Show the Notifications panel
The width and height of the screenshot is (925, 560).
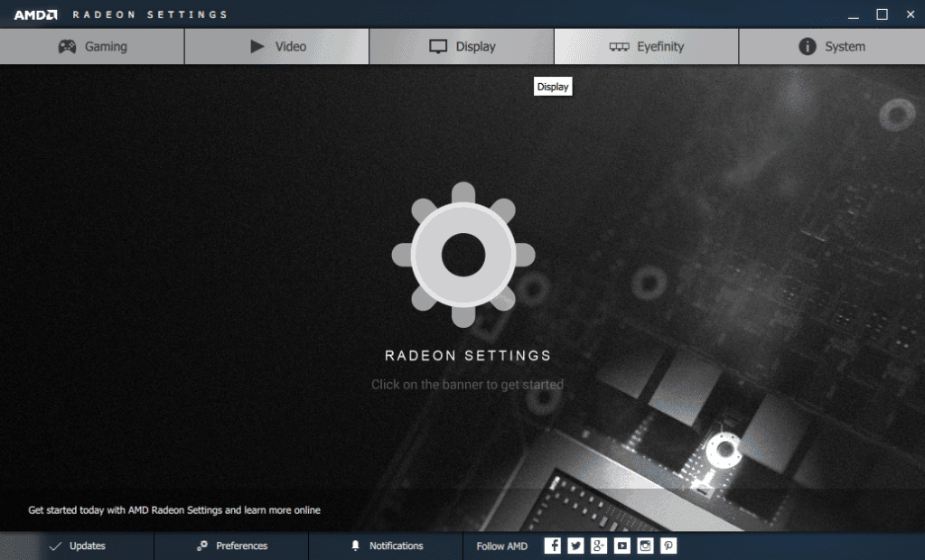pyautogui.click(x=386, y=546)
